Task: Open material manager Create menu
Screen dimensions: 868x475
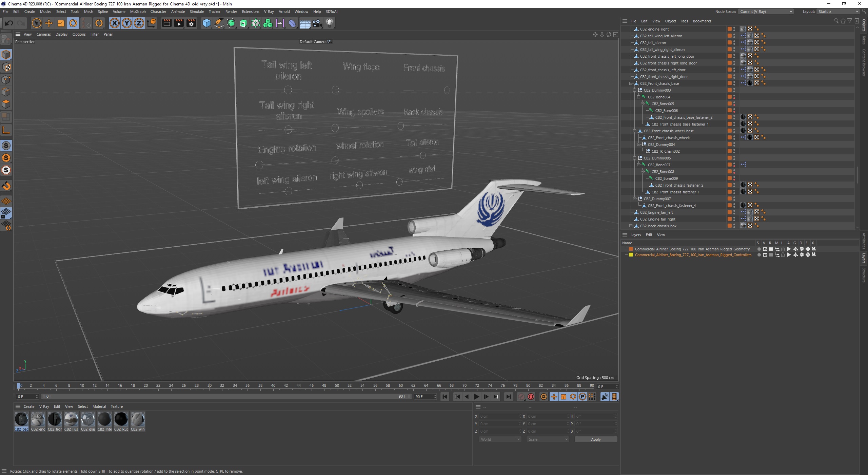Action: point(29,406)
